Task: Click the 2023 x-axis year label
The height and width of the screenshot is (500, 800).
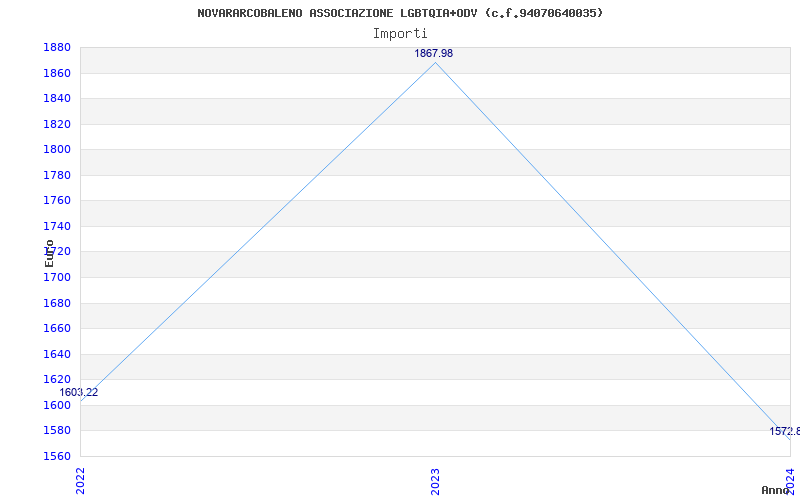Action: [435, 481]
